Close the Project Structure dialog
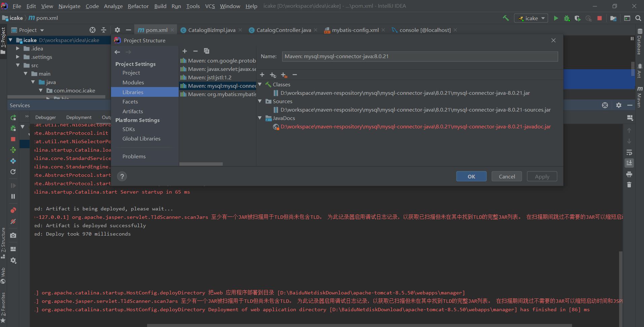 pyautogui.click(x=553, y=40)
